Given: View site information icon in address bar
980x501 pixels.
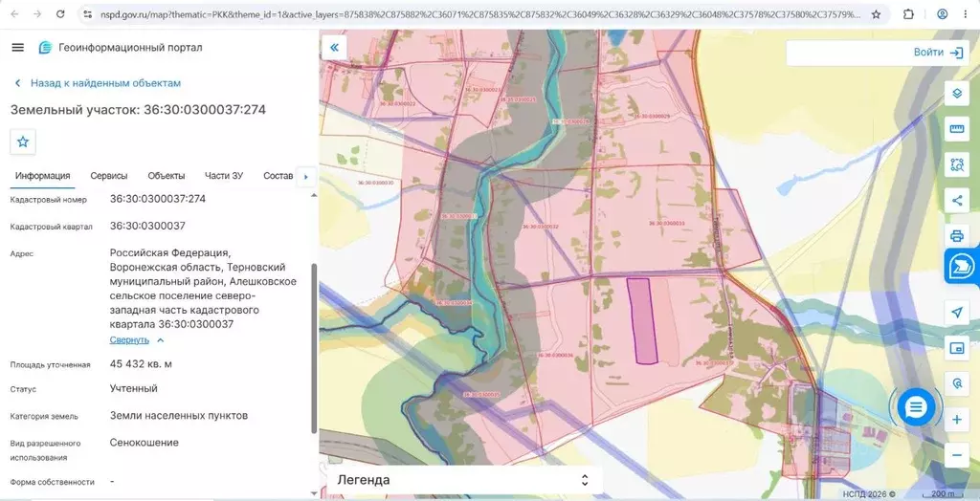Looking at the screenshot, I should coord(87,13).
